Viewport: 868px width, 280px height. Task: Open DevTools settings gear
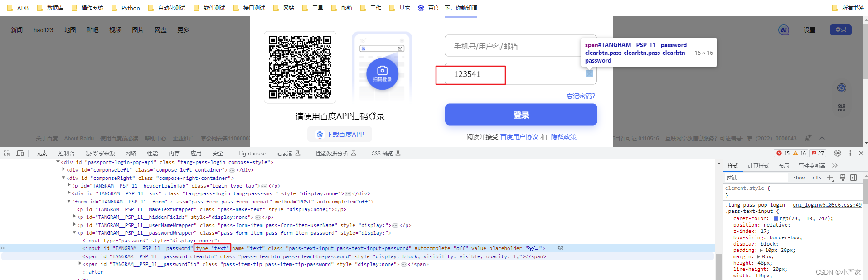coord(838,153)
